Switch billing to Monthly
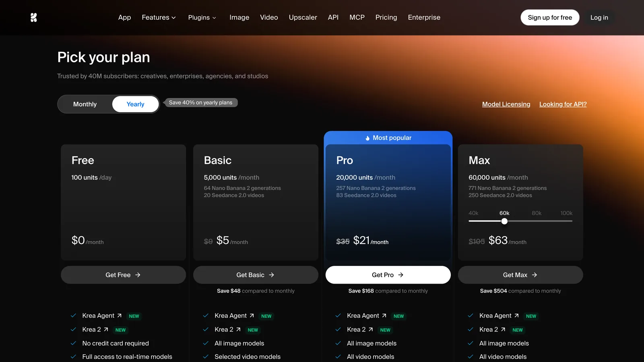This screenshot has height=362, width=644. coord(85,104)
